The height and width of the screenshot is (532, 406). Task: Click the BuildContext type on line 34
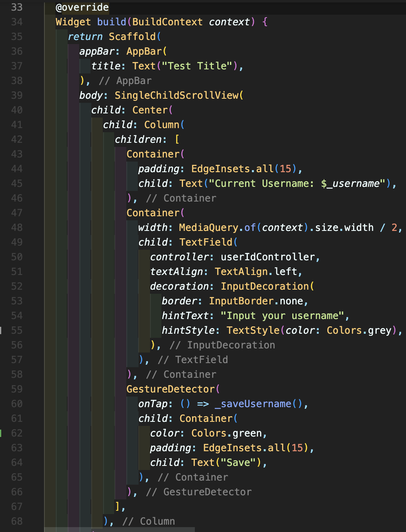point(168,22)
